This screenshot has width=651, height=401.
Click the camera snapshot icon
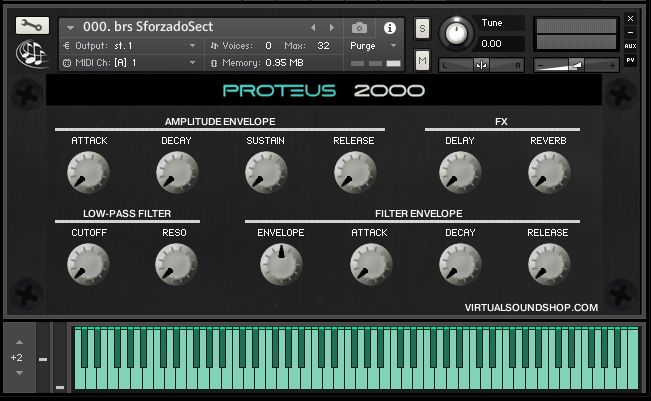click(x=360, y=27)
